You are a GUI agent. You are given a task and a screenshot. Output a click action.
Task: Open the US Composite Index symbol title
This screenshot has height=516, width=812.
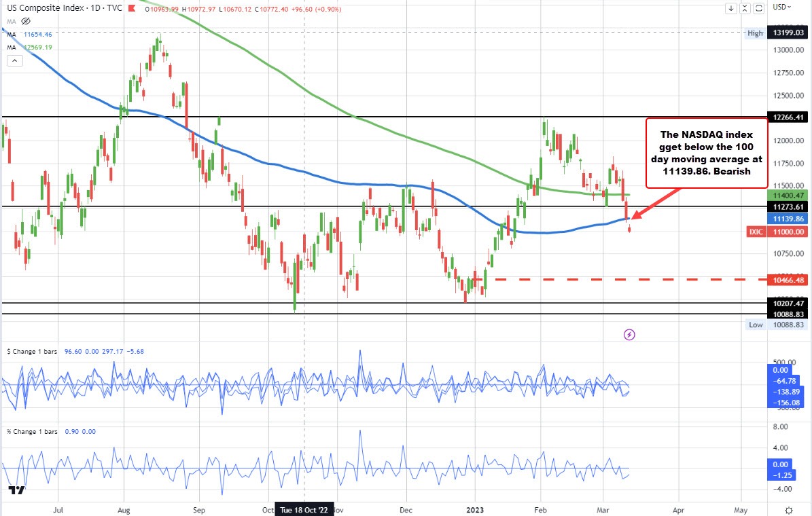[x=65, y=8]
